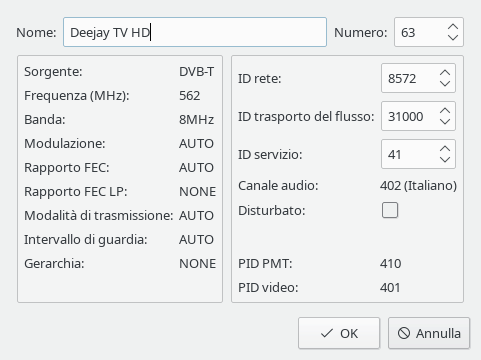This screenshot has width=481, height=360.
Task: Click the Nome text field
Action: tap(195, 32)
